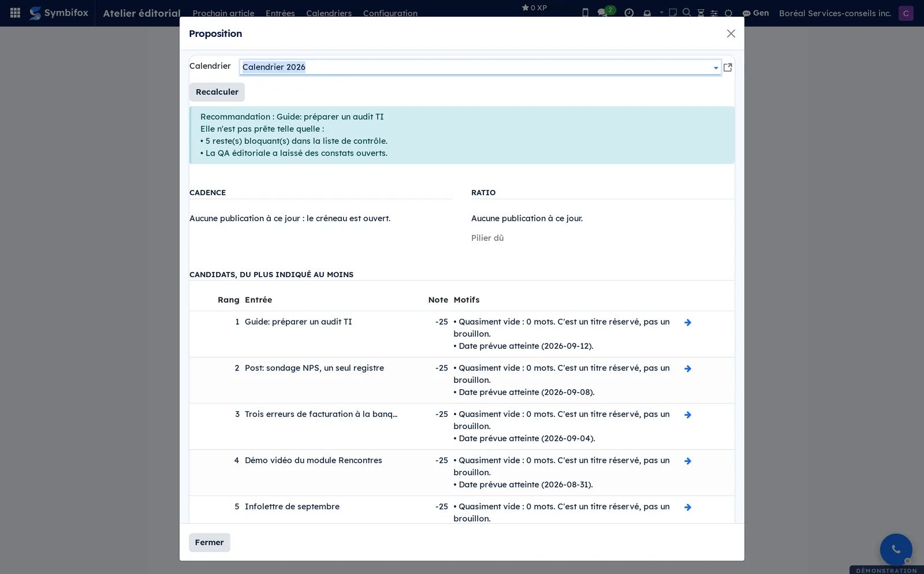Click the hourglass icon
The width and height of the screenshot is (924, 574).
coord(701,13)
